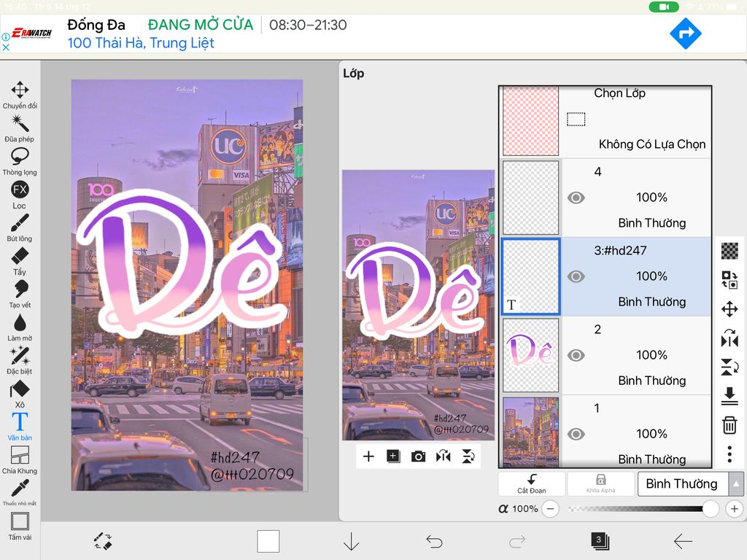Viewport: 747px width, 560px height.
Task: Select layer 2 Dê thumbnail
Action: 531,355
